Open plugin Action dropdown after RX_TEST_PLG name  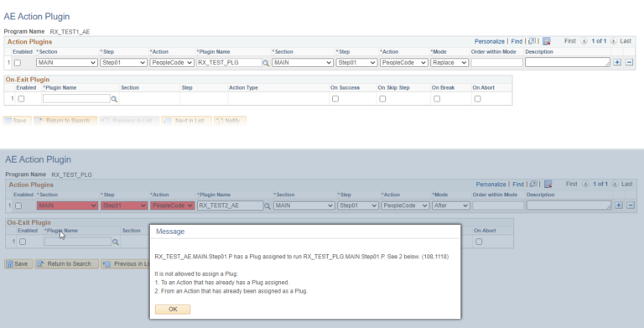click(403, 62)
